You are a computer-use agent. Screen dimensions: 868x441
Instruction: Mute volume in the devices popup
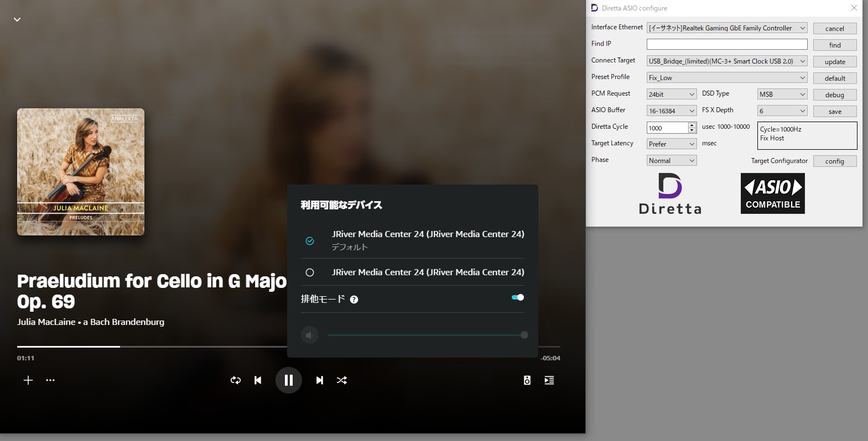coord(310,335)
